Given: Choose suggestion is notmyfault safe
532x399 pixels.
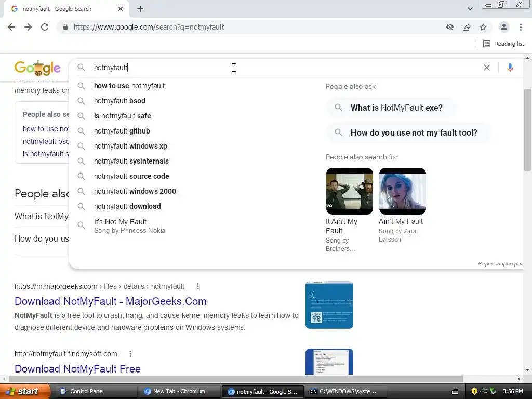Looking at the screenshot, I should [x=122, y=116].
